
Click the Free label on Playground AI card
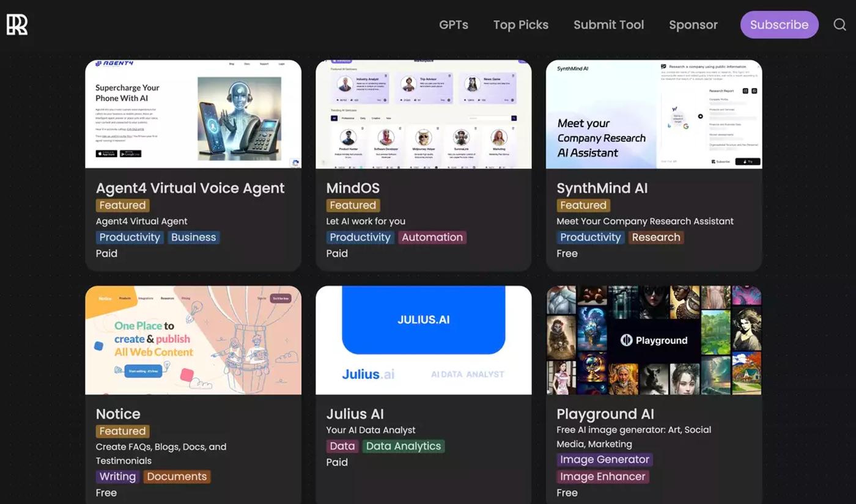(x=567, y=493)
